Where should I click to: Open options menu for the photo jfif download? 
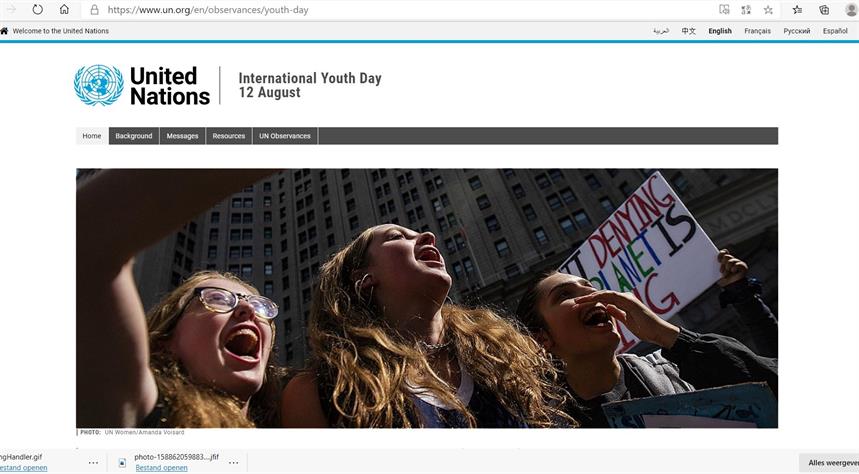pos(233,462)
